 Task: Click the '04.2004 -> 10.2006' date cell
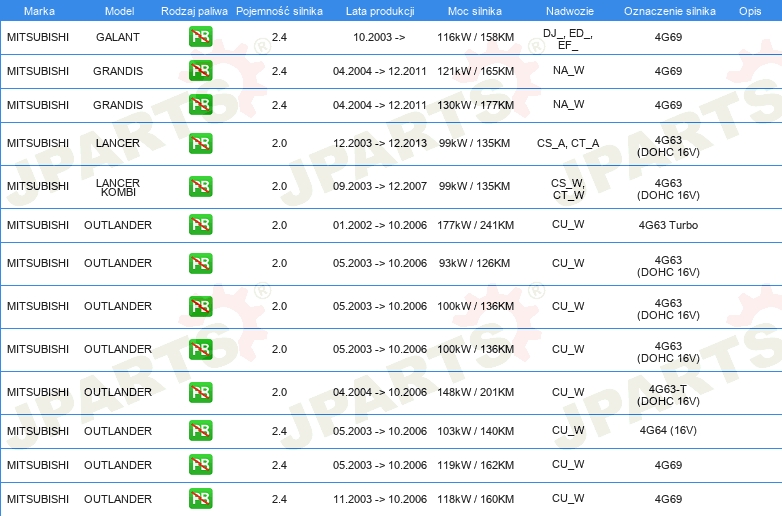point(380,392)
